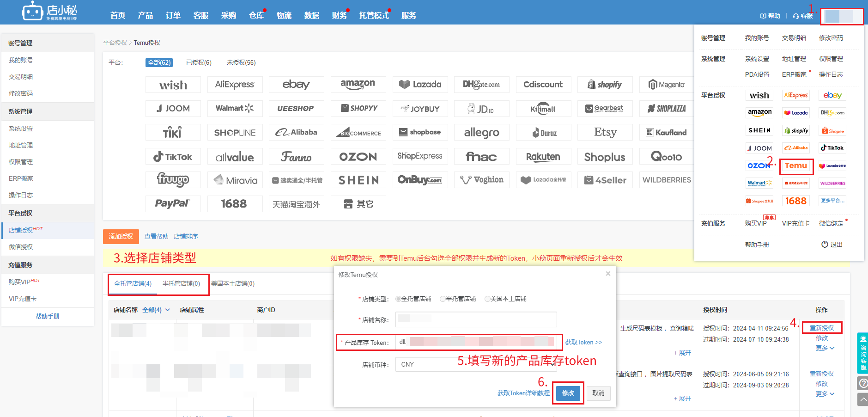
Task: Select the 全托管店铺 radio button
Action: pyautogui.click(x=398, y=299)
